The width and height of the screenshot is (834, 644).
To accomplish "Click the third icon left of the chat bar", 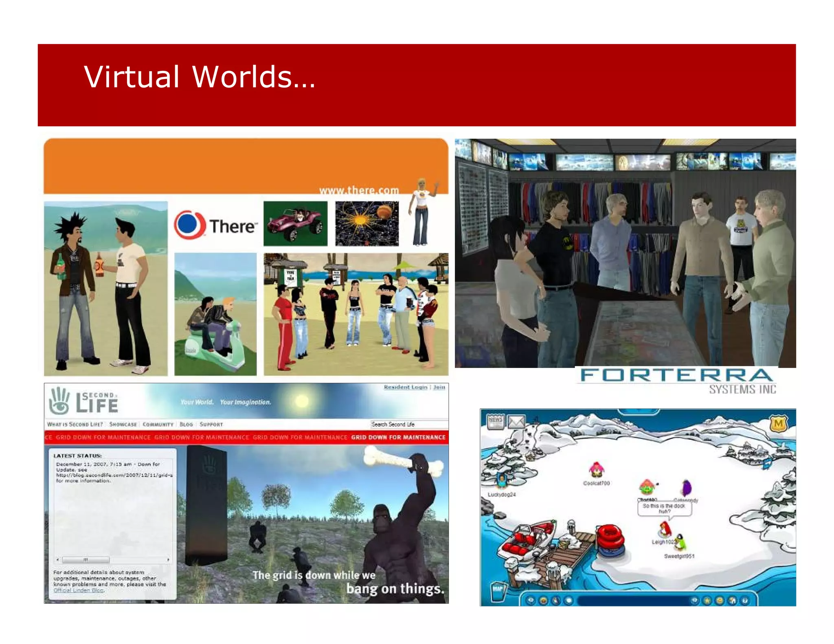I will (556, 600).
